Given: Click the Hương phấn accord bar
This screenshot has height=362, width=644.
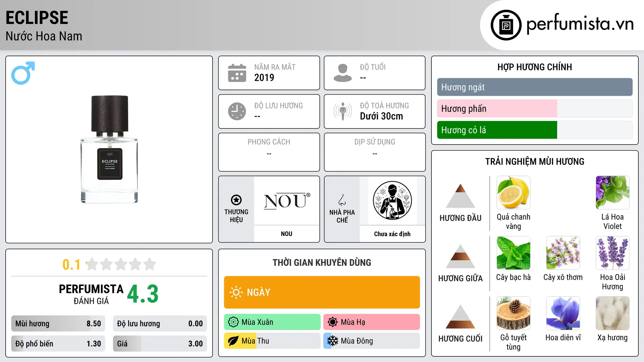Looking at the screenshot, I should [535, 108].
